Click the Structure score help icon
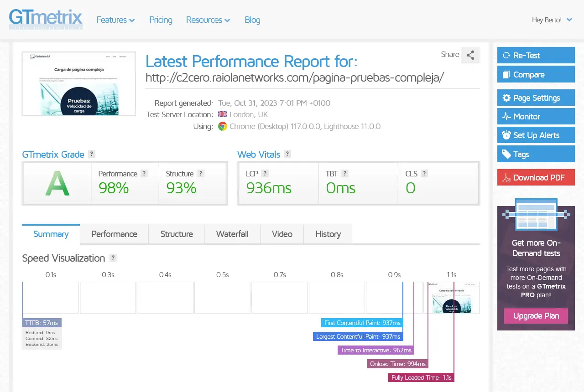This screenshot has height=392, width=584. click(201, 174)
